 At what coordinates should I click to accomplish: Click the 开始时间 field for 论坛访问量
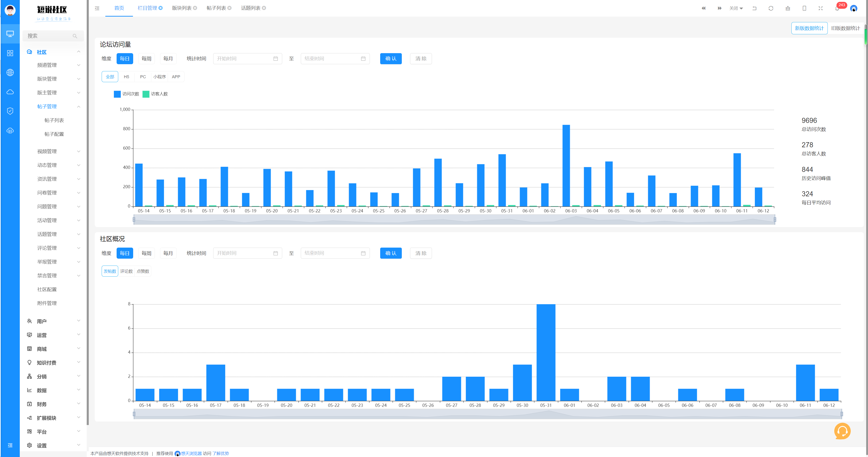coord(247,59)
